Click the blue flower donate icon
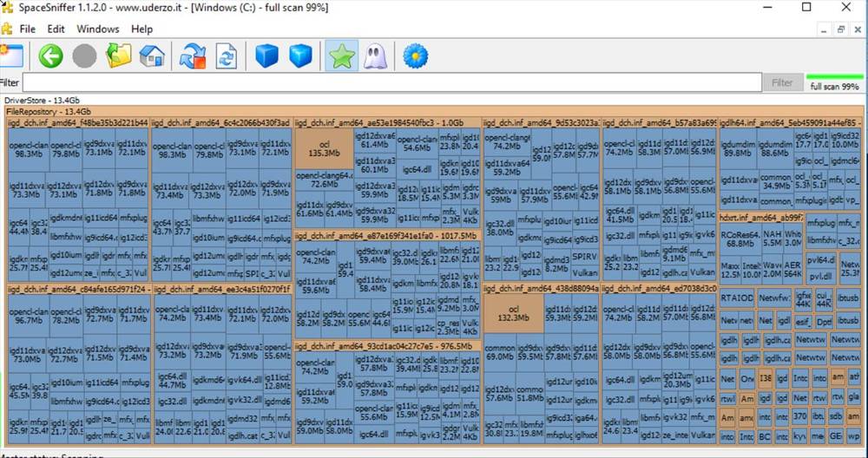 pos(415,56)
